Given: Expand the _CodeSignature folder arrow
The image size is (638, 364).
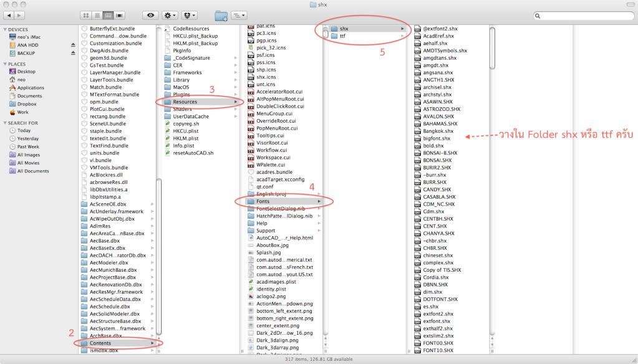Looking at the screenshot, I should (x=236, y=58).
